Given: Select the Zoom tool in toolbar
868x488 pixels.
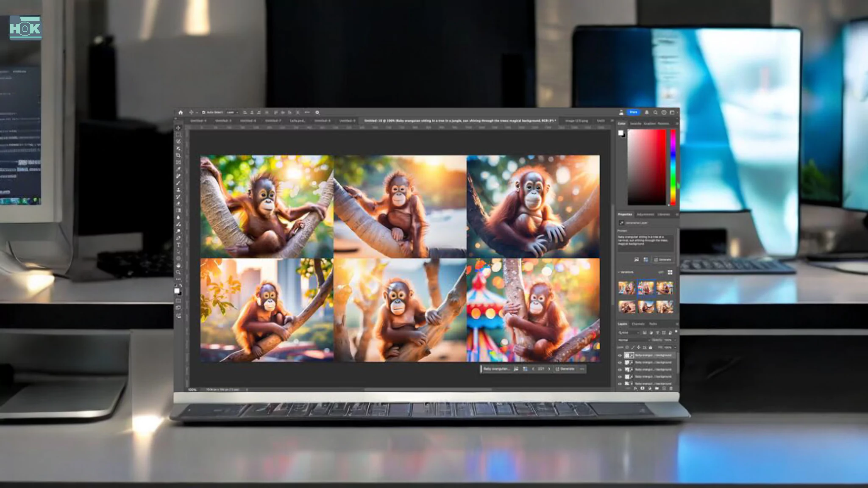Looking at the screenshot, I should click(178, 272).
